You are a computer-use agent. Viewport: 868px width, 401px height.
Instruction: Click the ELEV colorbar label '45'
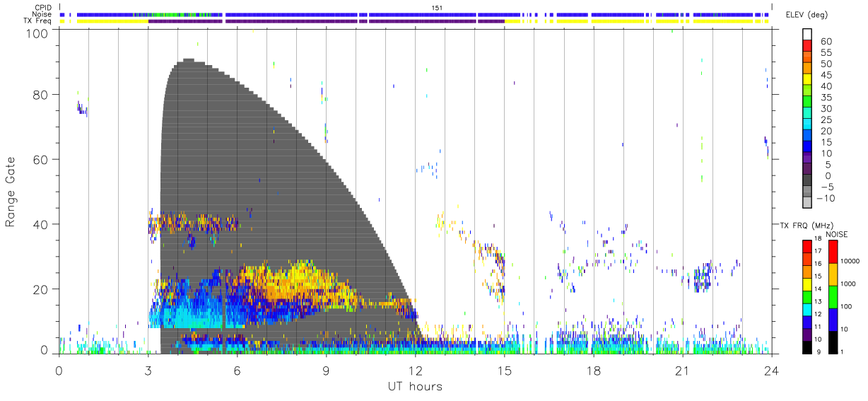(x=826, y=76)
